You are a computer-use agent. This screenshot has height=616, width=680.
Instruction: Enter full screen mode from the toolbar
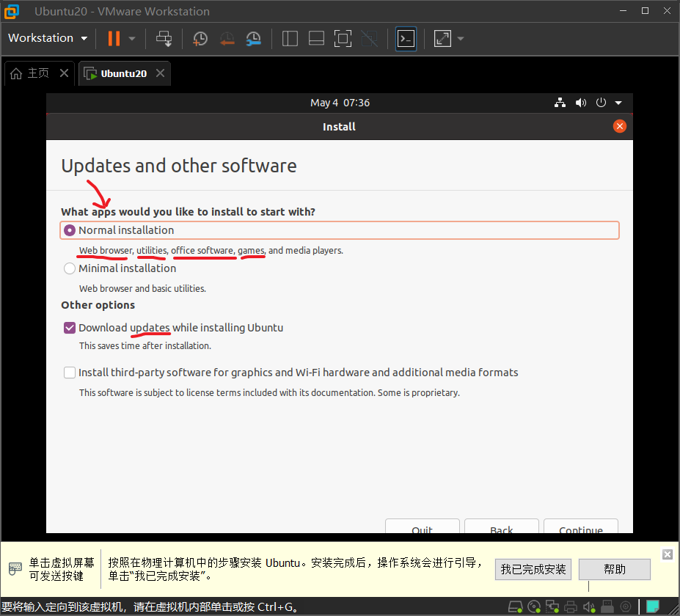pos(343,39)
